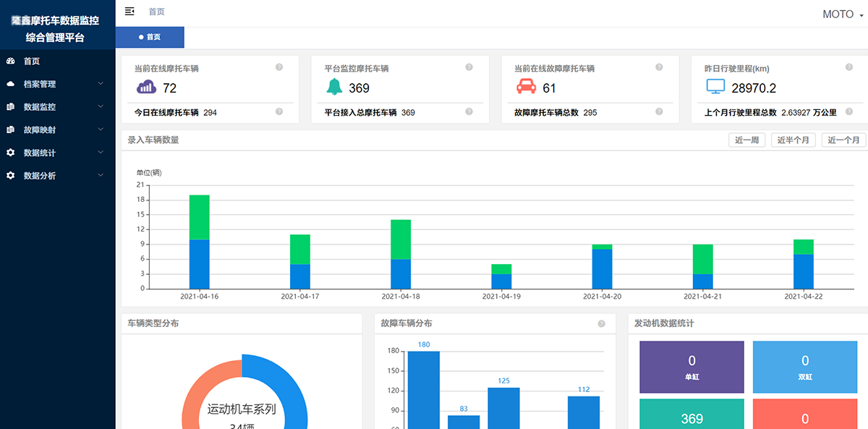
Task: Click the 发动机数据统计 panel title
Action: pos(664,323)
